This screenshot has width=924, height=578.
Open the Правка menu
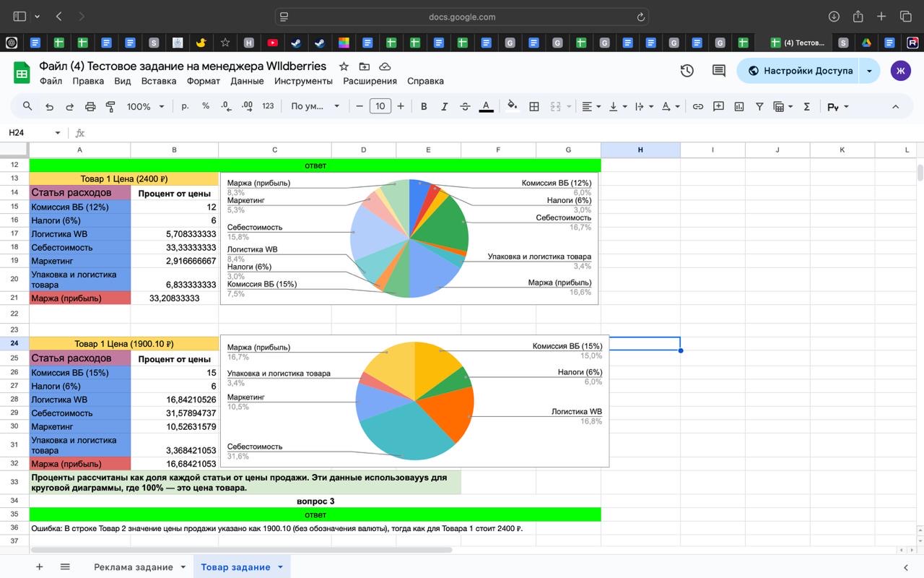[x=88, y=81]
